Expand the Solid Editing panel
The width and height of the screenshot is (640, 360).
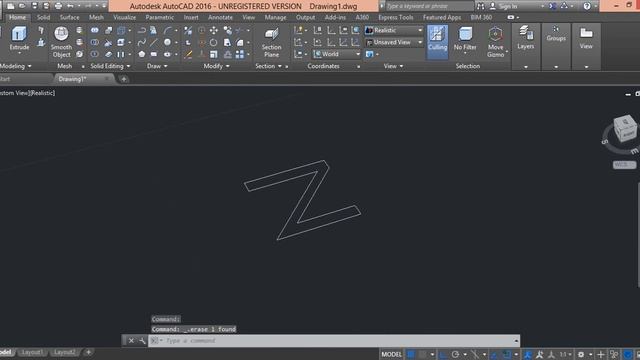click(110, 66)
